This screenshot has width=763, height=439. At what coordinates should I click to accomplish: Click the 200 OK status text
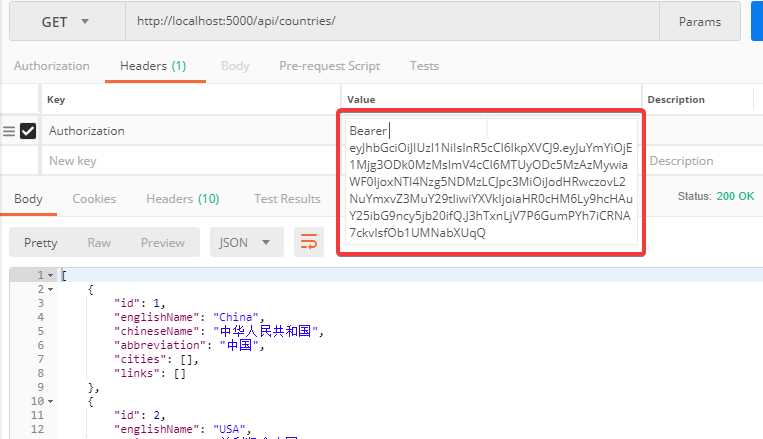735,196
